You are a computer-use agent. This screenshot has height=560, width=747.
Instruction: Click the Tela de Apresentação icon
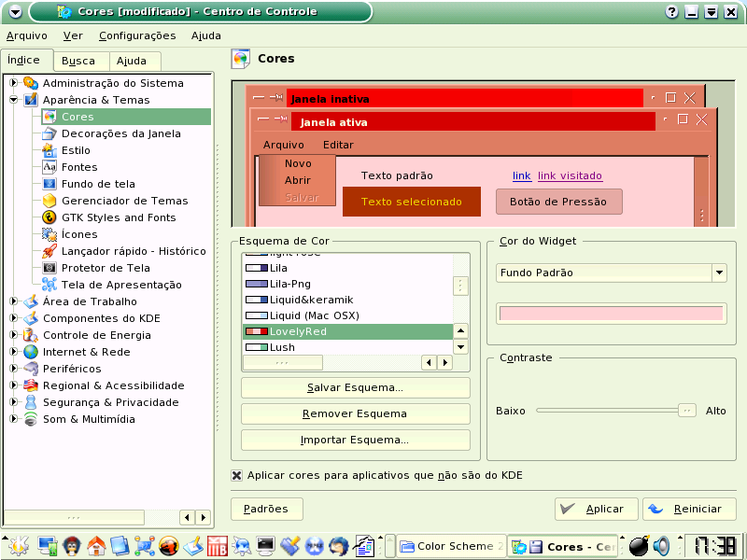pyautogui.click(x=49, y=285)
